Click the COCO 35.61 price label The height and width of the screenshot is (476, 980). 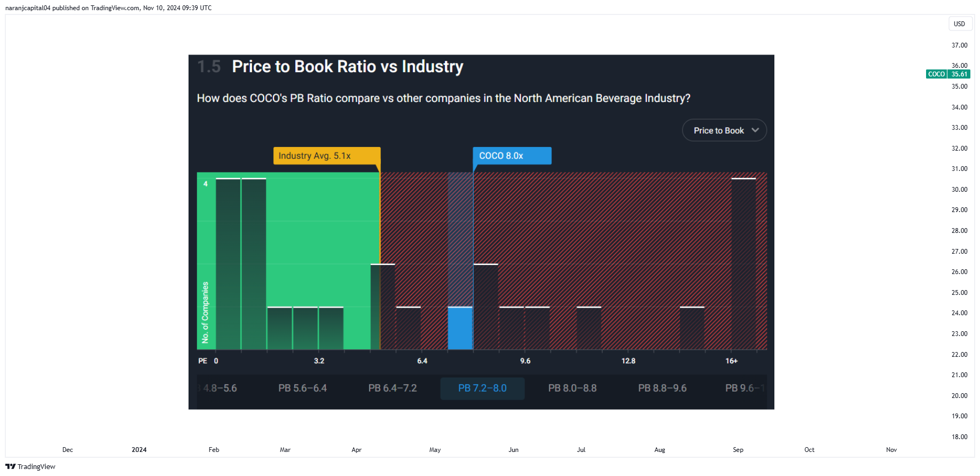point(948,74)
